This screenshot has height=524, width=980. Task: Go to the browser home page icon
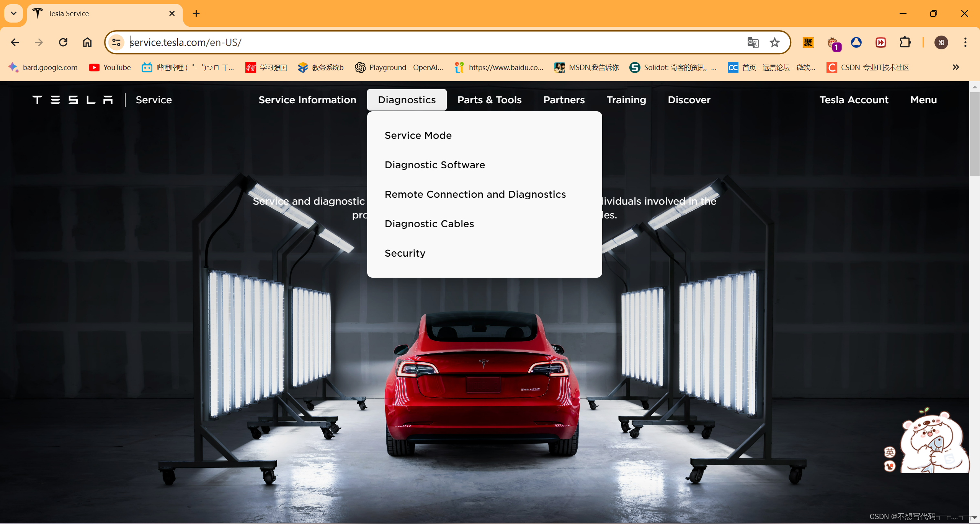(x=87, y=42)
